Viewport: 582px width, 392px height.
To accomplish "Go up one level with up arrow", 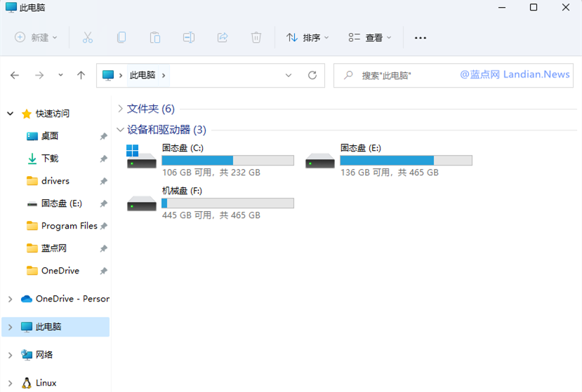I will [x=81, y=75].
